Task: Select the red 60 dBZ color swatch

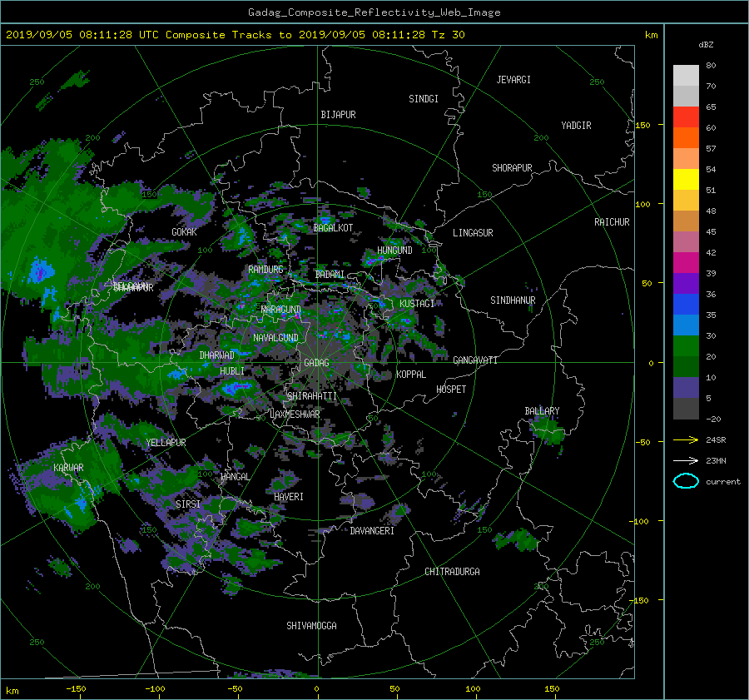Action: click(686, 117)
